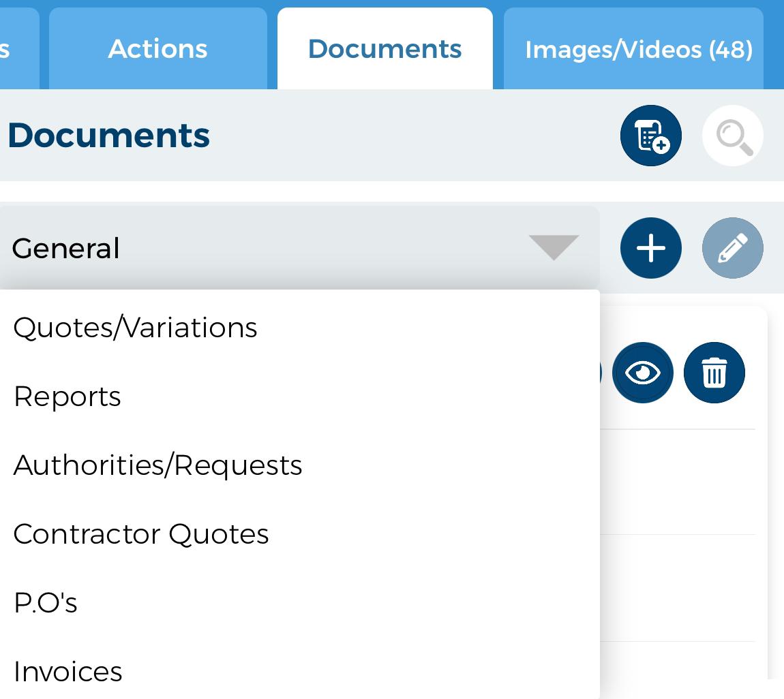Pick Contractor Quotes from the list

141,534
